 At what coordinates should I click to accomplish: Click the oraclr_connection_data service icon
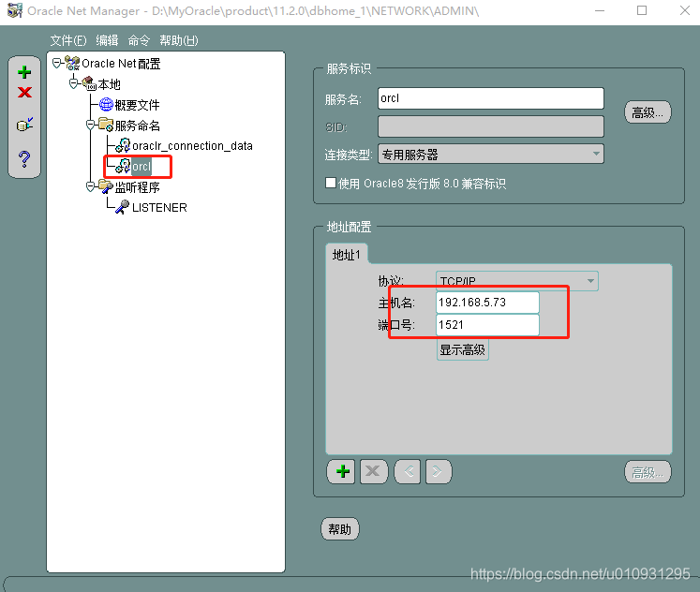123,145
